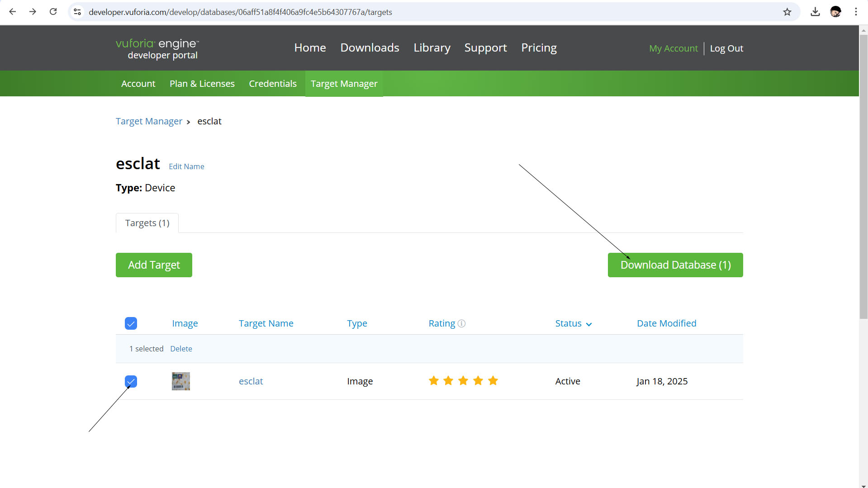
Task: Click the browser back arrow
Action: (13, 12)
